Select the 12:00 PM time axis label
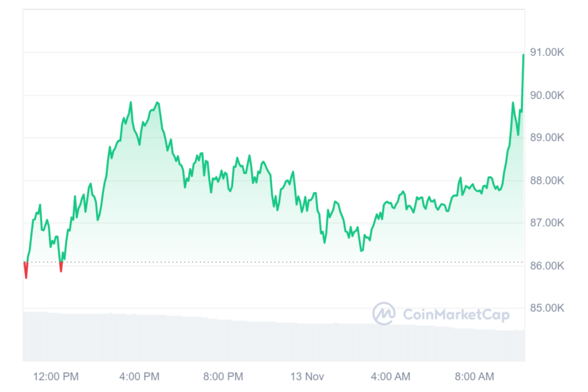 coord(56,376)
